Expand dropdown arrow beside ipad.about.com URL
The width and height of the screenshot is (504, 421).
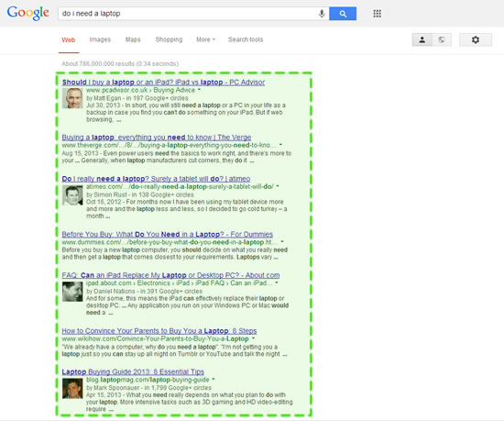click(x=277, y=283)
